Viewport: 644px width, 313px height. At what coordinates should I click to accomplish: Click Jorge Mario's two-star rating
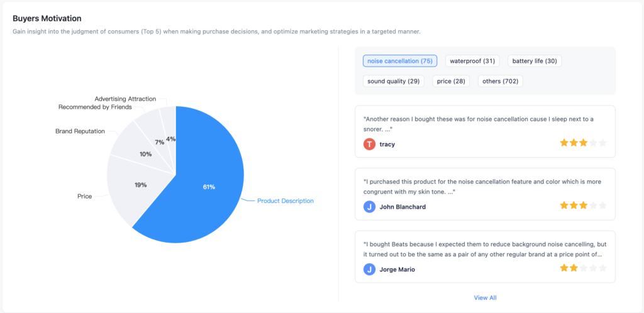(x=583, y=268)
